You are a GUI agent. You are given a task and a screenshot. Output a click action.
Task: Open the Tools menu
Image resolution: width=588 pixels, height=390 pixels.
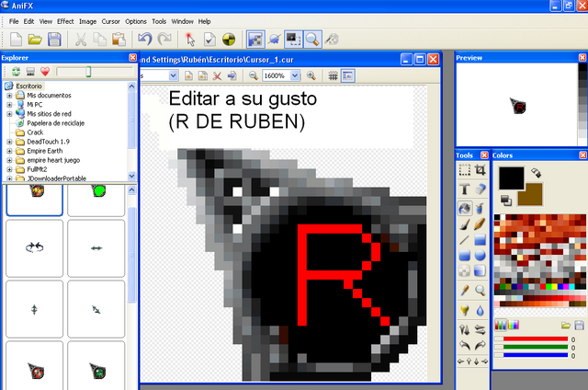159,21
